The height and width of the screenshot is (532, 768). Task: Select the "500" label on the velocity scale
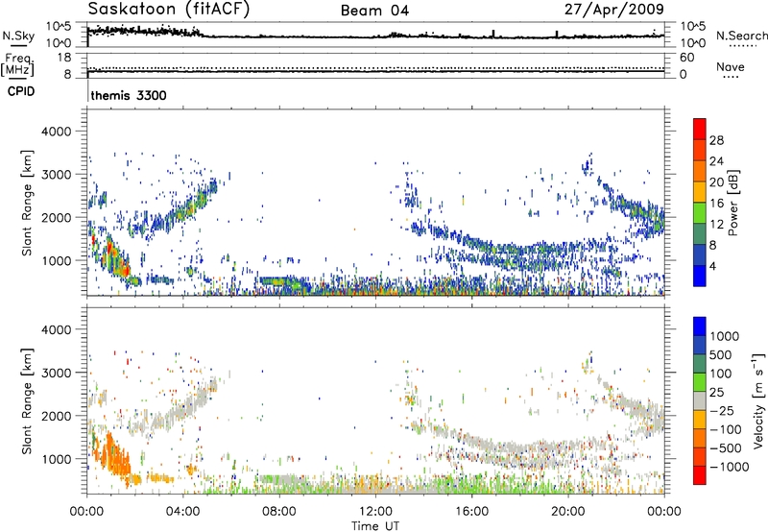(x=720, y=355)
